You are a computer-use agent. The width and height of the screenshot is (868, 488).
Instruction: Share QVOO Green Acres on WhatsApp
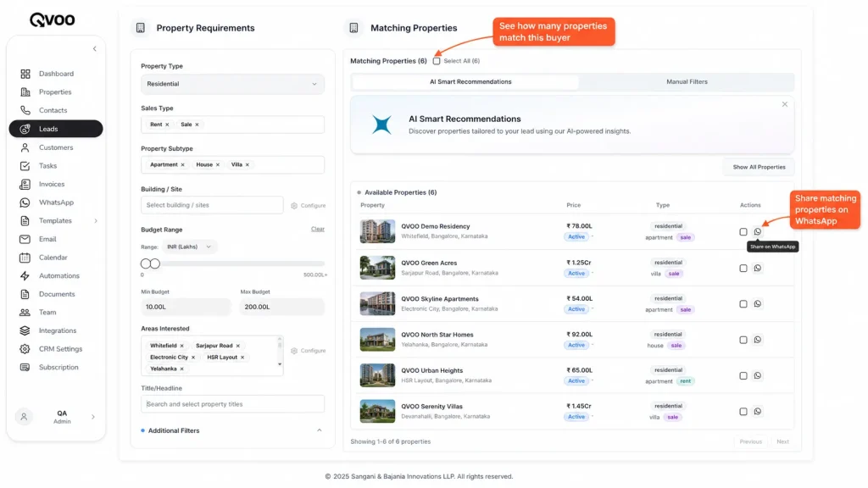757,268
